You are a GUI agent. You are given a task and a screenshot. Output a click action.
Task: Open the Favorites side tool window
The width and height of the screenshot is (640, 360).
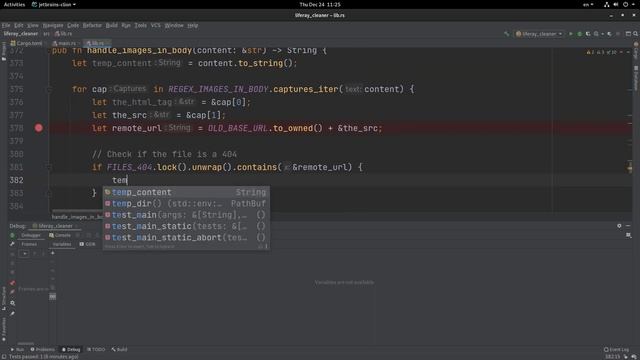(x=4, y=330)
